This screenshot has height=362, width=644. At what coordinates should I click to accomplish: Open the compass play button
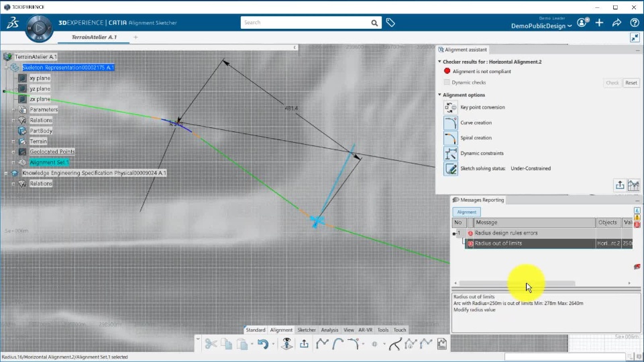(x=39, y=28)
